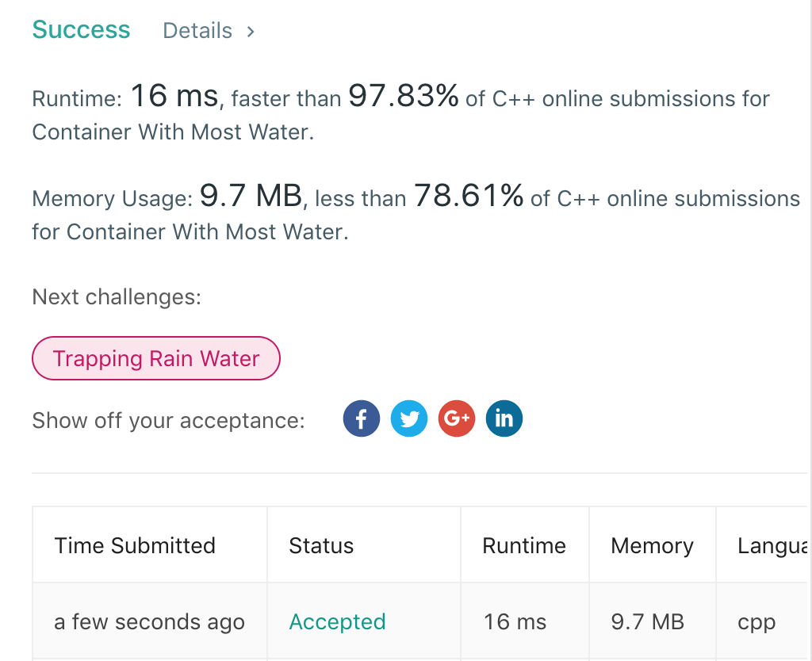The width and height of the screenshot is (812, 661).
Task: Click the 16 ms runtime table cell
Action: tap(515, 621)
